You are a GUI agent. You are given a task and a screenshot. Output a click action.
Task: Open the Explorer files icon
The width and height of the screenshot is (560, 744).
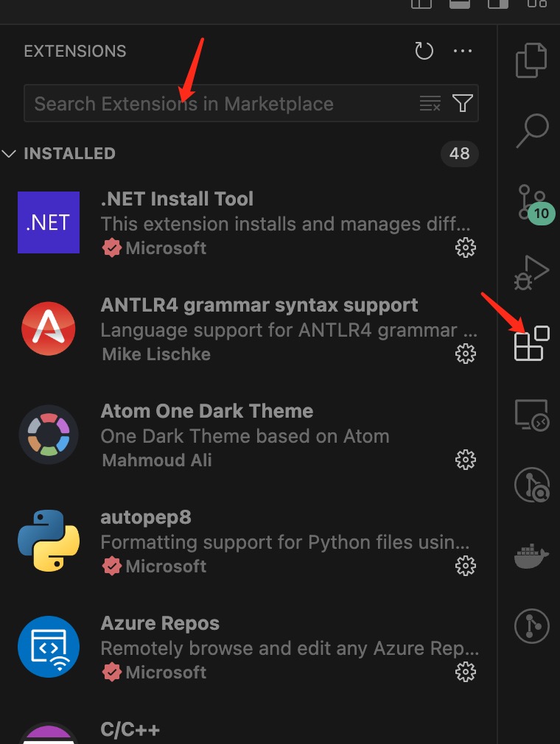click(x=531, y=60)
